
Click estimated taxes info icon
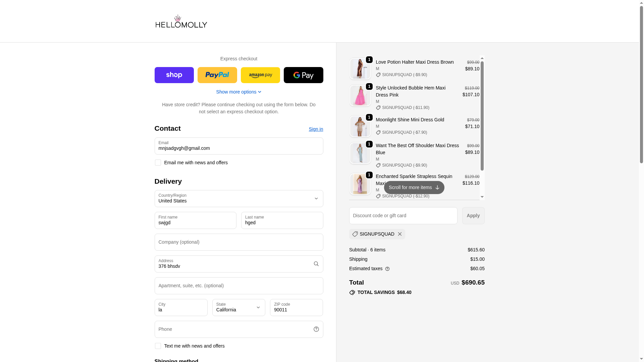tap(387, 269)
